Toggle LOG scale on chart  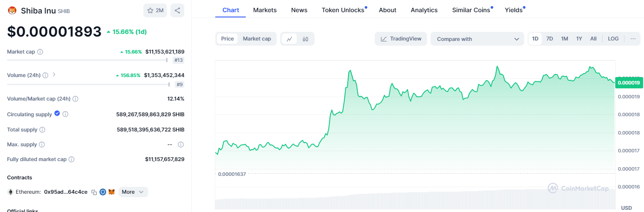point(613,39)
